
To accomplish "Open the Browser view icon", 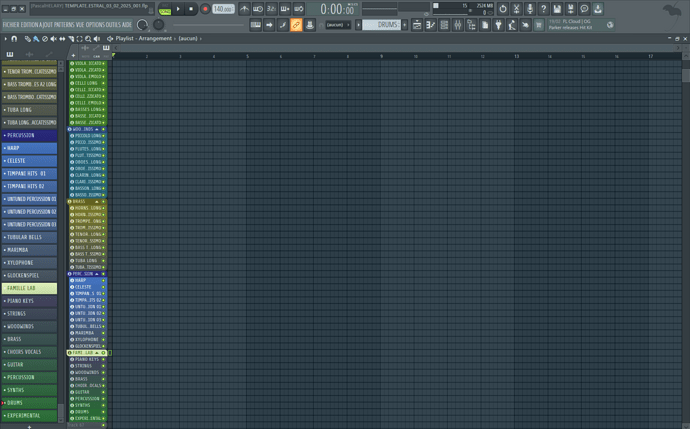I will [x=471, y=25].
